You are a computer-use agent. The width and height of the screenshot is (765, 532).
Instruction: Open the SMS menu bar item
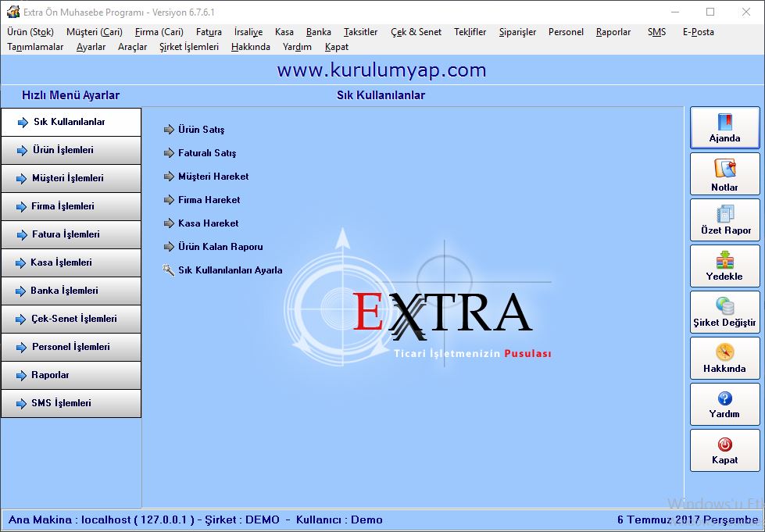[656, 32]
